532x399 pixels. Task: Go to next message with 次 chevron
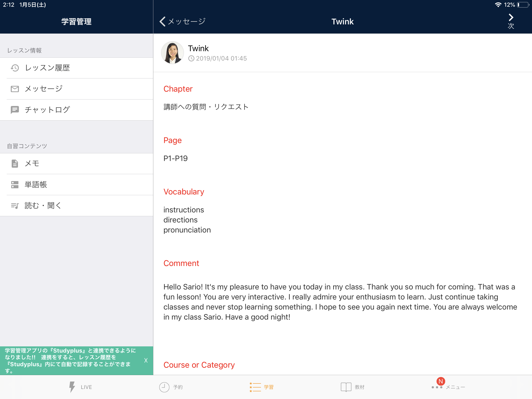coord(511,21)
